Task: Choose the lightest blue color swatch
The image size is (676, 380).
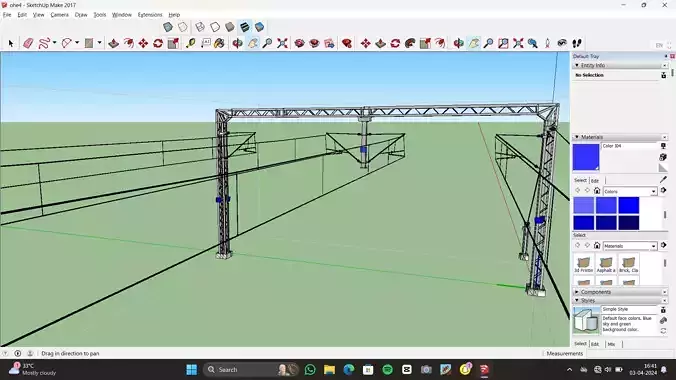Action: click(x=584, y=205)
